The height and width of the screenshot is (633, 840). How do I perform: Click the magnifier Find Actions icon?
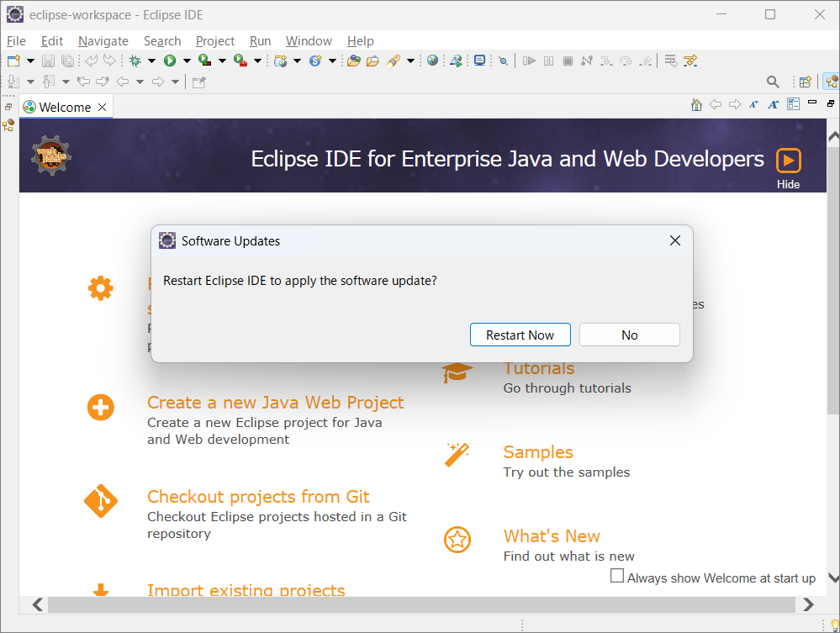(773, 82)
